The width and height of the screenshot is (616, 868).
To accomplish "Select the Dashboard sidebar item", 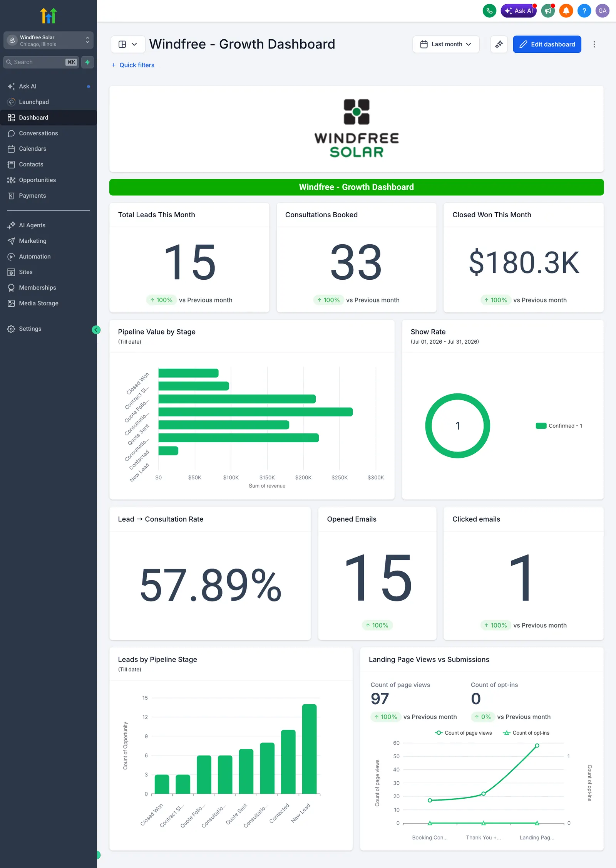I will coord(49,118).
